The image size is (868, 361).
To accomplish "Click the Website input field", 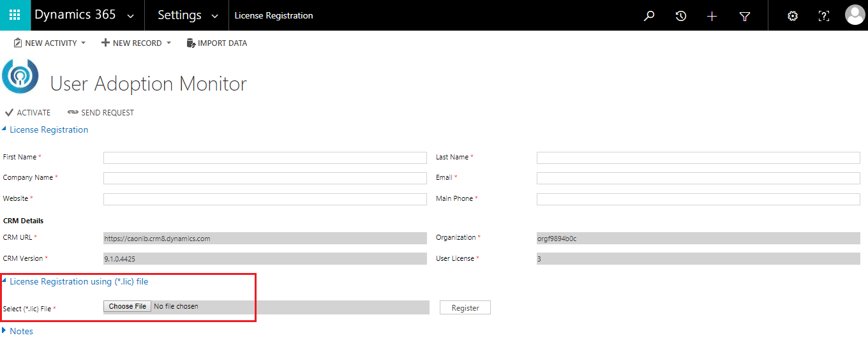I will tap(265, 199).
